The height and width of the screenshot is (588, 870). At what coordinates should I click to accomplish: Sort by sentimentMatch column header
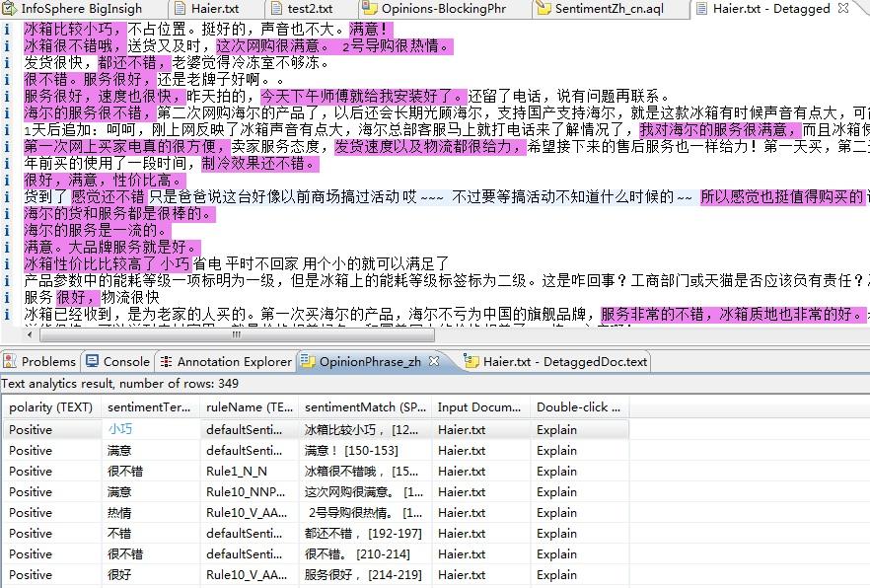(x=365, y=407)
